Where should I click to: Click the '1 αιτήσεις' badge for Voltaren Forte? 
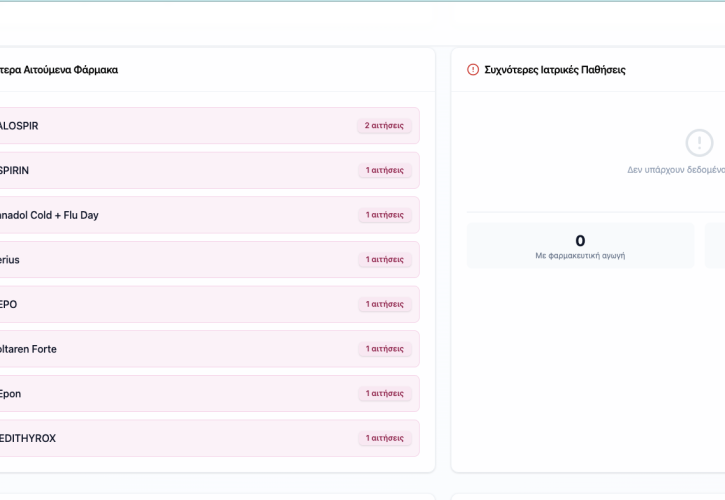385,349
